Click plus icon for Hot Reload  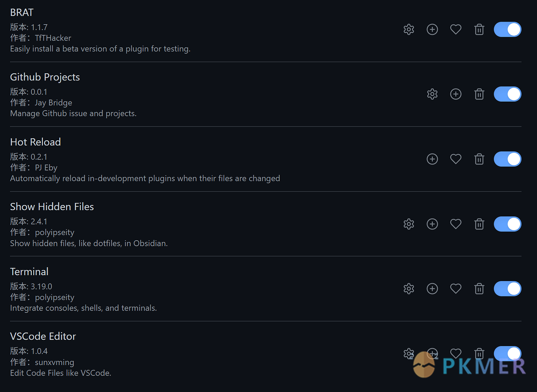[432, 159]
